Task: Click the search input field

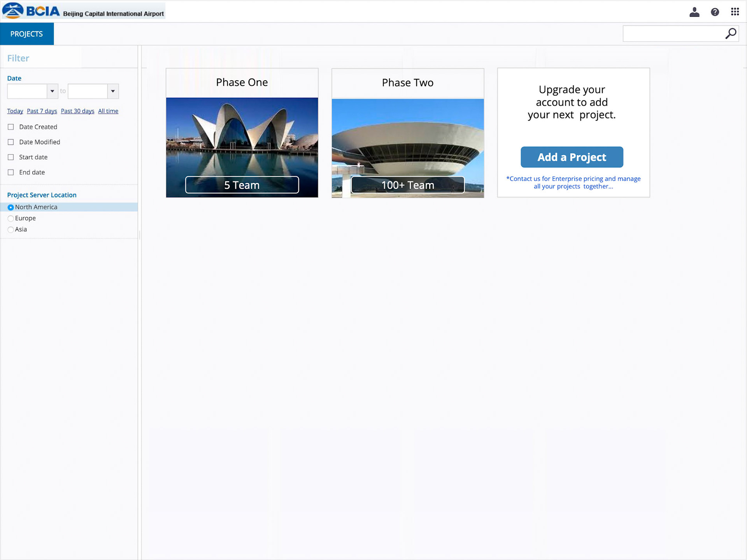Action: pyautogui.click(x=672, y=34)
